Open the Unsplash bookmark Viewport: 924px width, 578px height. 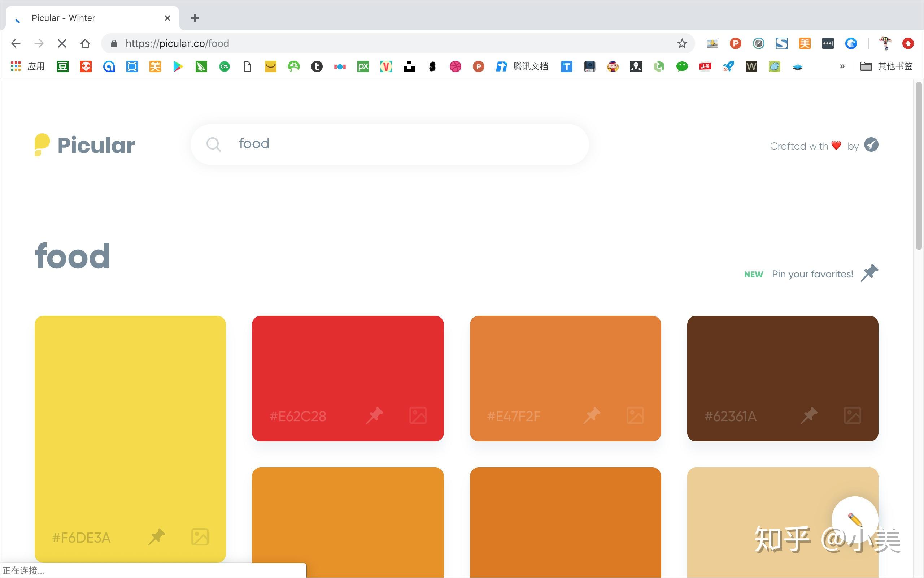tap(409, 66)
